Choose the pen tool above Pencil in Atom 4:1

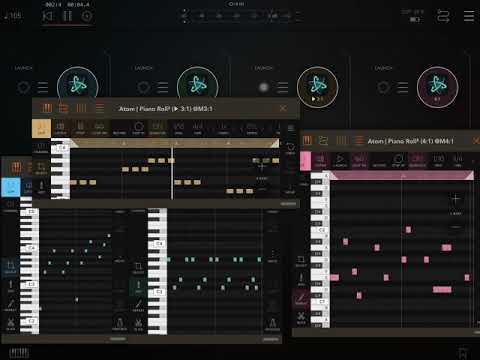(301, 280)
